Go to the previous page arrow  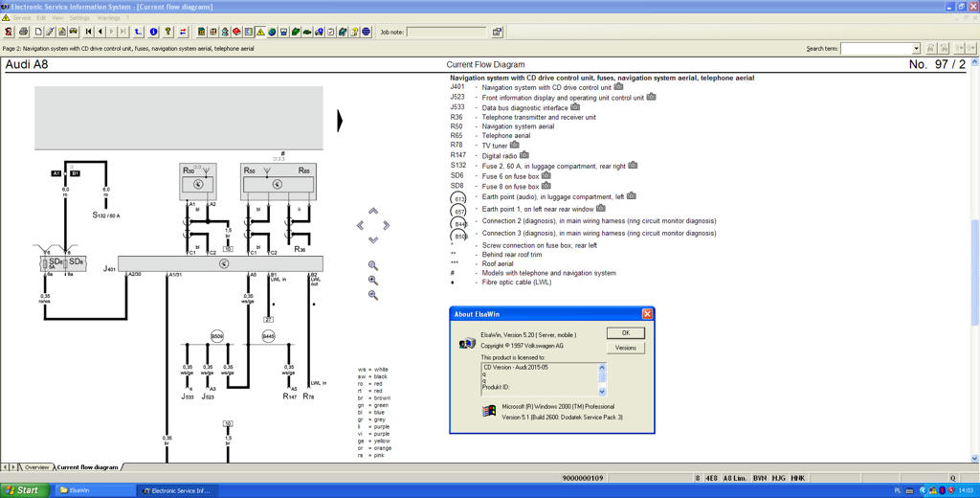click(x=100, y=32)
